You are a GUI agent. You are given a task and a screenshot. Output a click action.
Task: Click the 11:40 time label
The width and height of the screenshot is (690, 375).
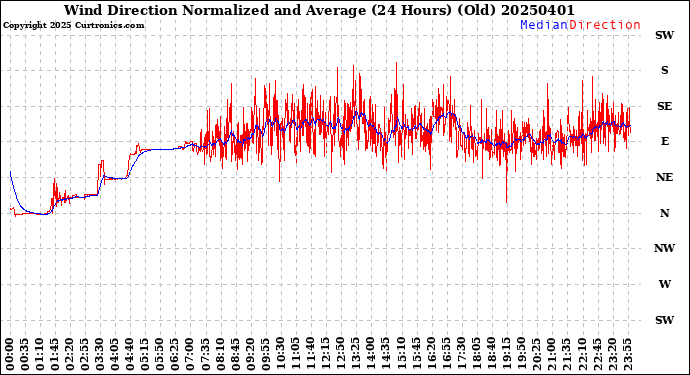pyautogui.click(x=311, y=354)
